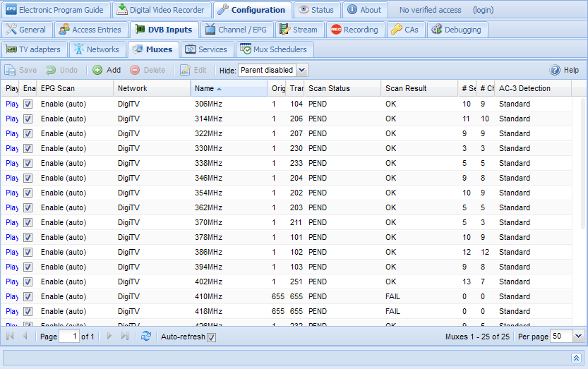Toggle Enabled checkbox for 386MHz
The width and height of the screenshot is (588, 369).
pyautogui.click(x=28, y=252)
